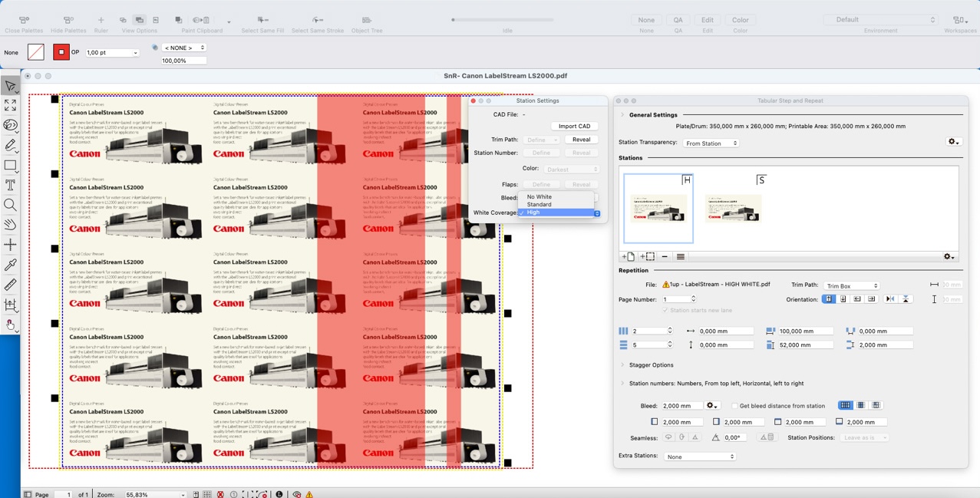Enable Get bleed distance from station

click(734, 406)
